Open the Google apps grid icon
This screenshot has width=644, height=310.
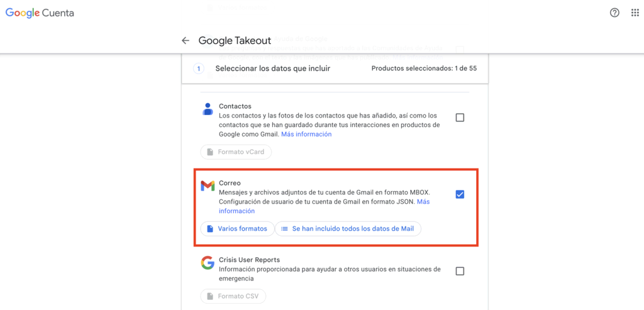point(635,13)
